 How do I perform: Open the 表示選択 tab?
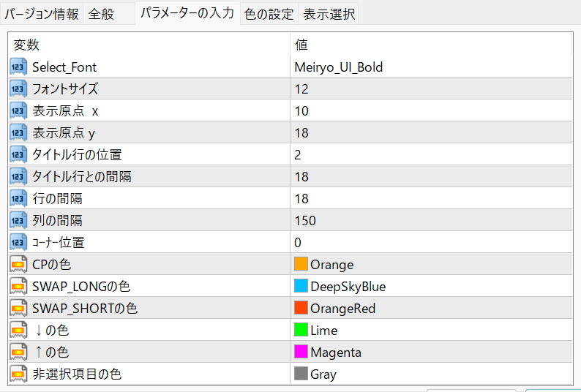click(329, 14)
